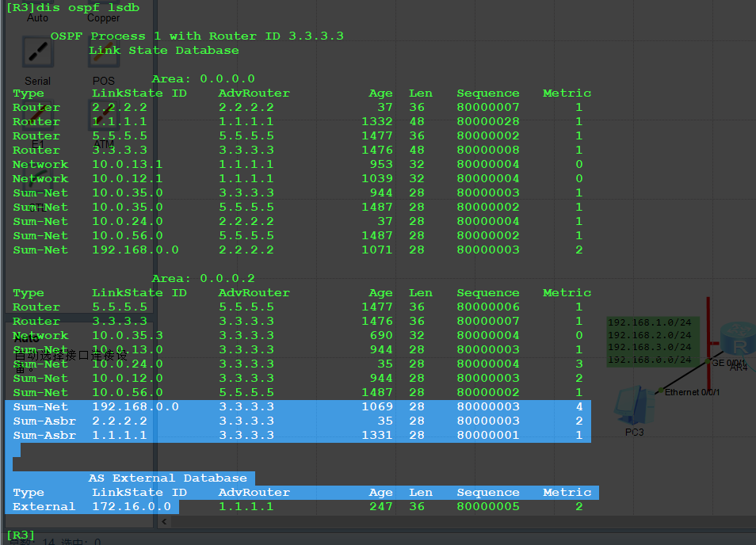756x545 pixels.
Task: Click sequence value 80000028
Action: [488, 121]
